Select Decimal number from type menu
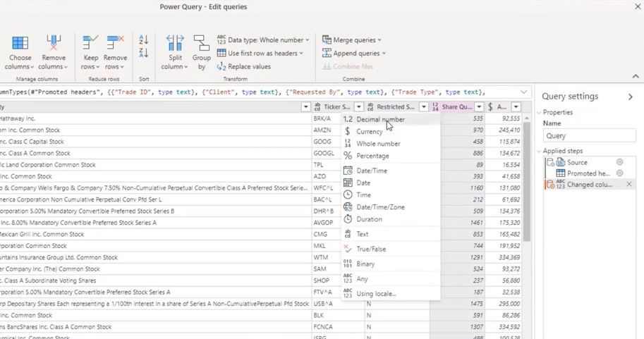Image resolution: width=644 pixels, height=339 pixels. click(x=391, y=119)
